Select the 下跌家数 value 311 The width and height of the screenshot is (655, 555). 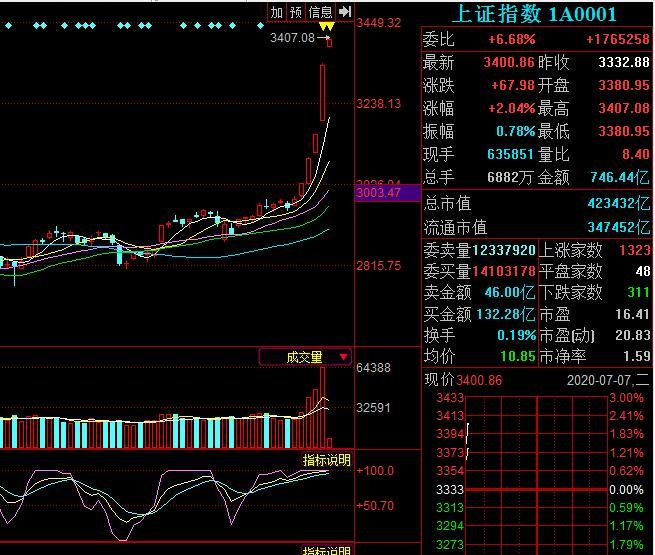638,292
